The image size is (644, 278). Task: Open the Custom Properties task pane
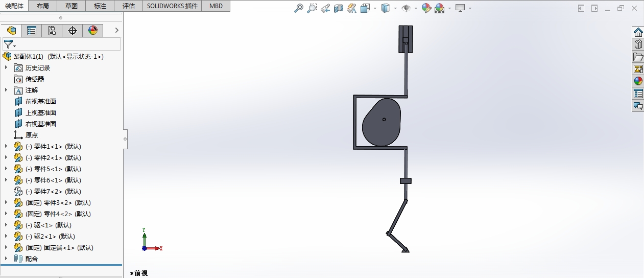(638, 94)
